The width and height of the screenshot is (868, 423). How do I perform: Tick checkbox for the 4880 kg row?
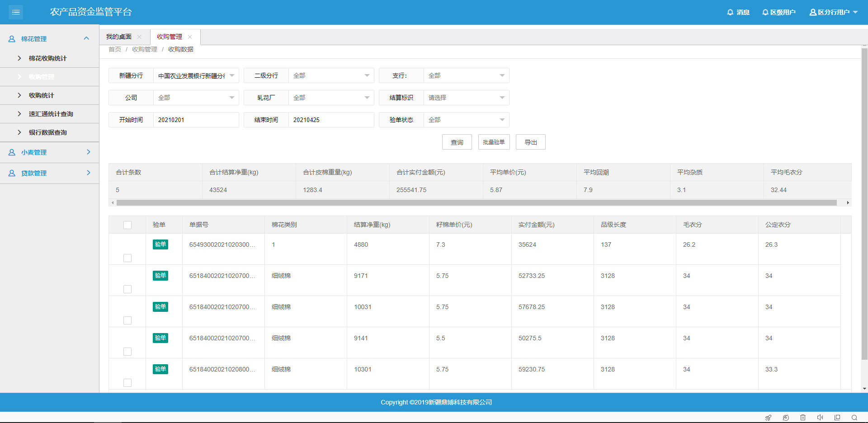click(x=127, y=258)
